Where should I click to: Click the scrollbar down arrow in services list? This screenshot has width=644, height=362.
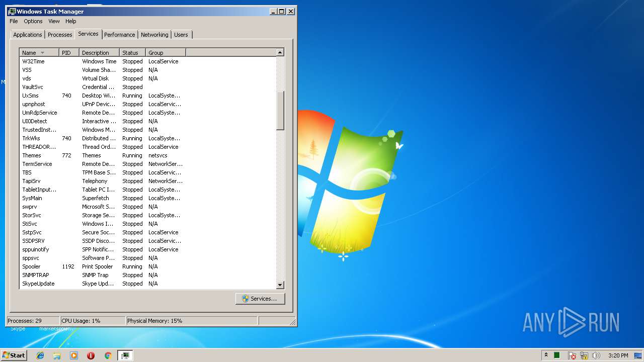(280, 285)
